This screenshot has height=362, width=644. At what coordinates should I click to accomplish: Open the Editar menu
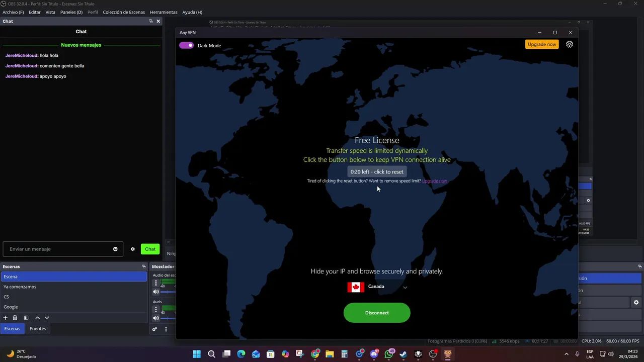click(x=35, y=12)
